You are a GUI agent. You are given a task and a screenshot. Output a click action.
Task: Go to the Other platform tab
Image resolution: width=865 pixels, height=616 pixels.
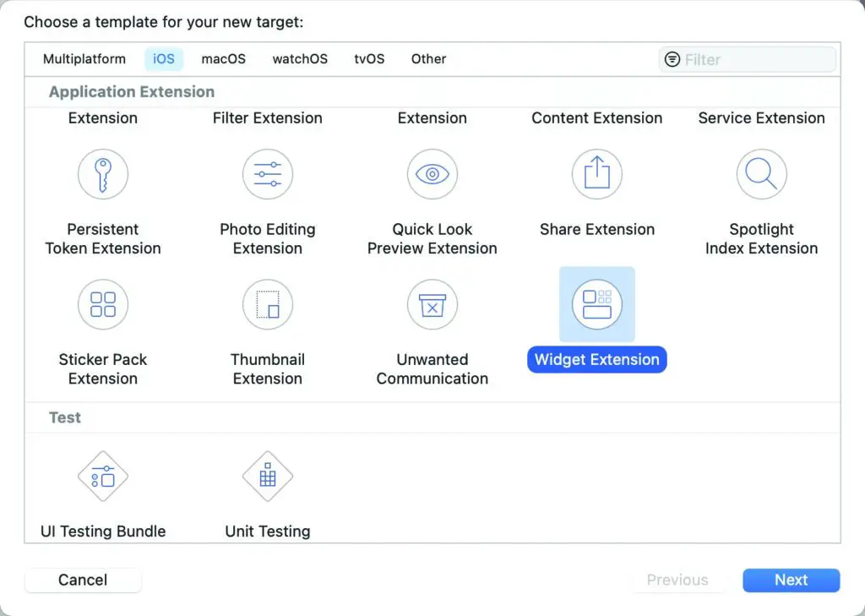(x=428, y=59)
